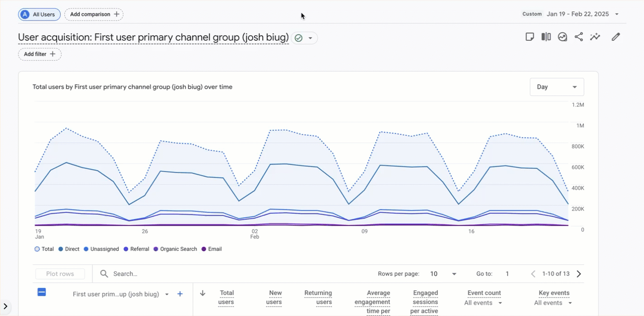Click the pencil icon to customize report
The height and width of the screenshot is (316, 644).
click(x=615, y=37)
